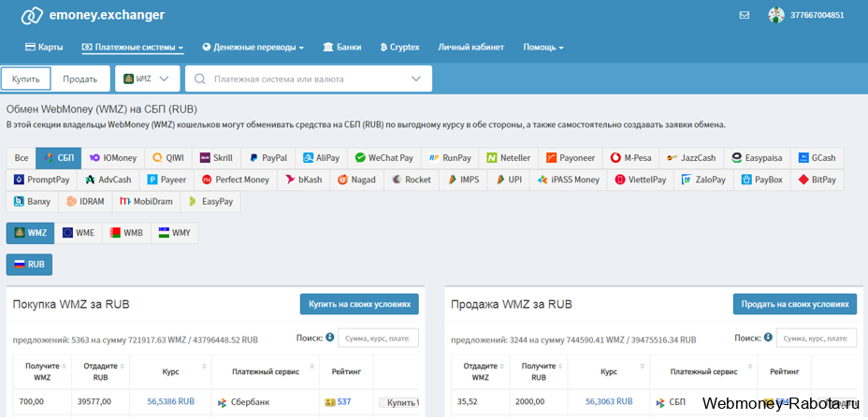Open the 56,5386 RUB rate link

170,401
